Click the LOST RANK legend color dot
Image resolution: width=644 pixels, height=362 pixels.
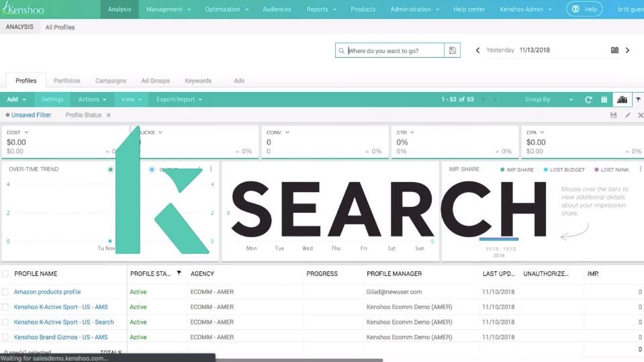pos(596,170)
